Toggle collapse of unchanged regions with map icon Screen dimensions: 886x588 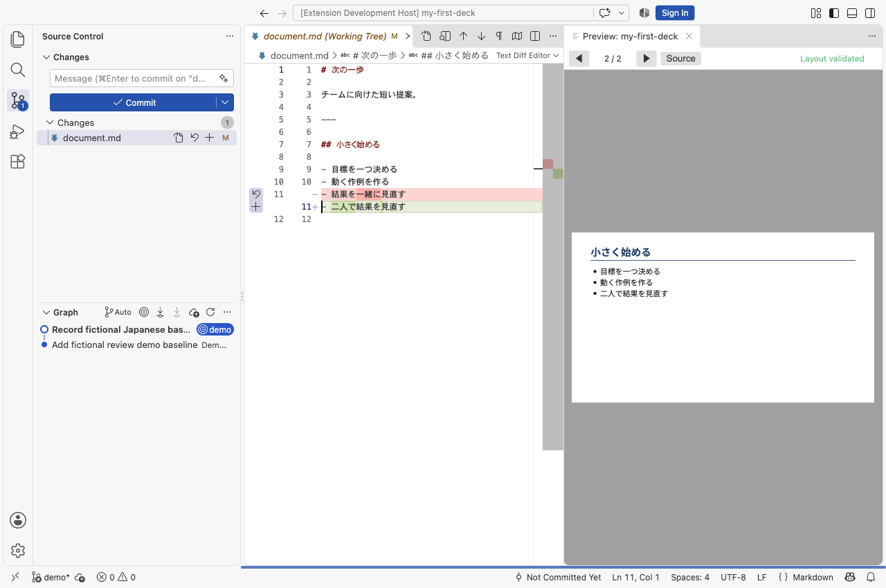pos(517,36)
